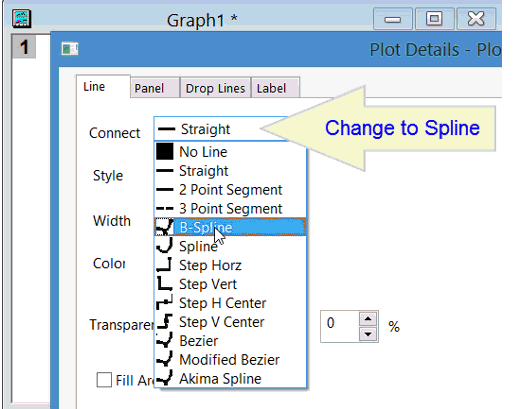Open the Connect dropdown showing Straight

point(221,129)
